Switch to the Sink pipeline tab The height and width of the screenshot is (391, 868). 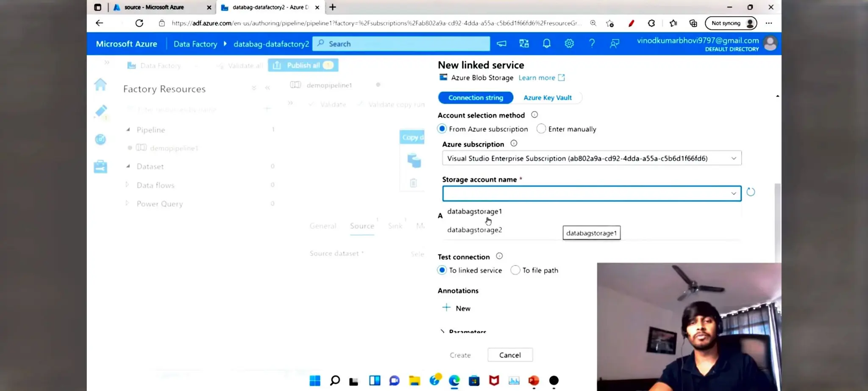tap(395, 226)
